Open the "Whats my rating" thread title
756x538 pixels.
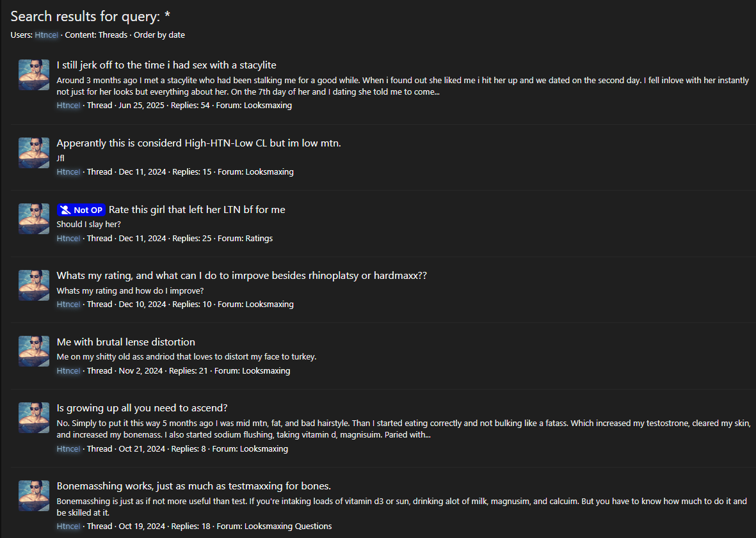tap(241, 276)
